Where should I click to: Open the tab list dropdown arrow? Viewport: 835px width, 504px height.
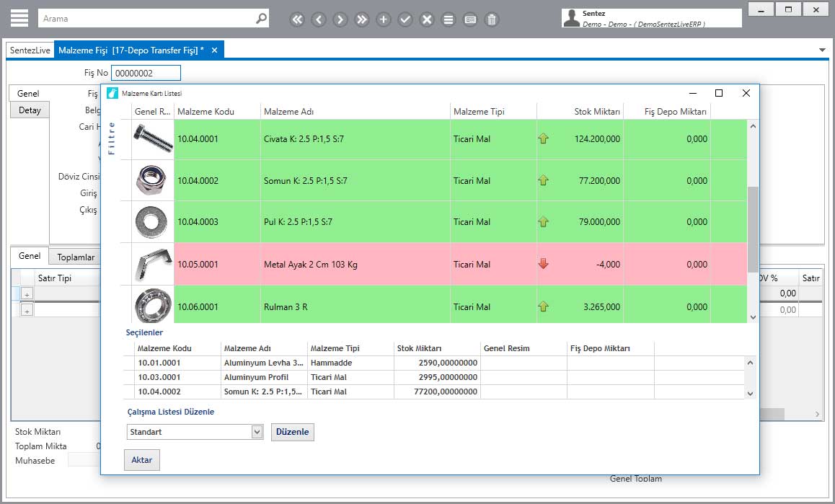(823, 50)
